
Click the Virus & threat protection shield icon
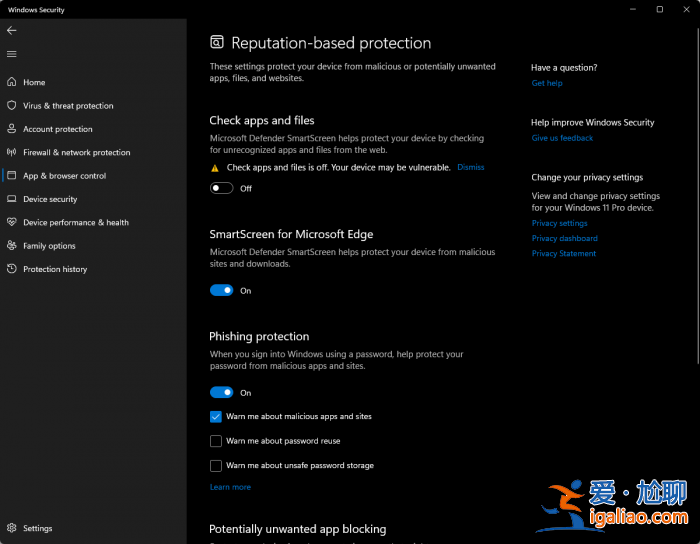[x=12, y=106]
